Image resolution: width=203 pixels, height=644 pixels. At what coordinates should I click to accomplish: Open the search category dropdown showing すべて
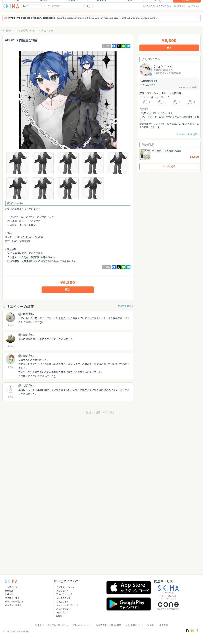click(x=32, y=6)
